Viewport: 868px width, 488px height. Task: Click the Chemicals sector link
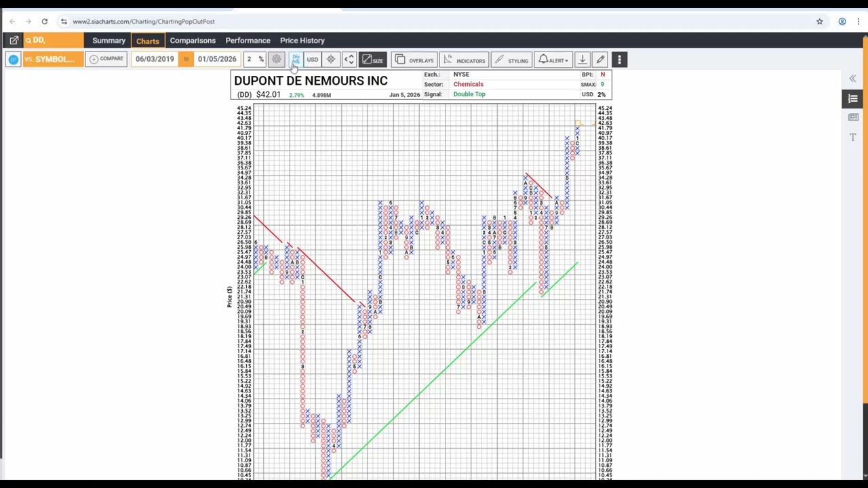tap(468, 84)
